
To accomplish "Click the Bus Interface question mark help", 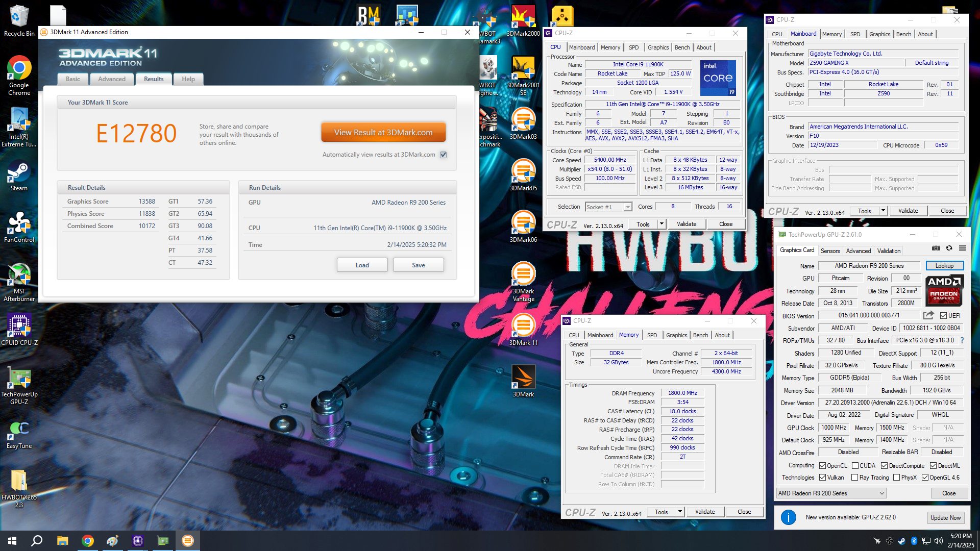I will [962, 340].
